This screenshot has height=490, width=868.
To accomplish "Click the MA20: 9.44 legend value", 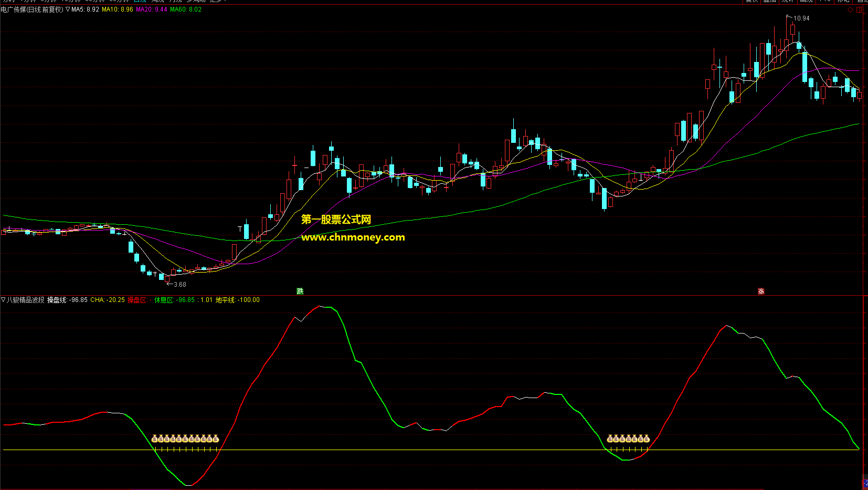I will [152, 9].
